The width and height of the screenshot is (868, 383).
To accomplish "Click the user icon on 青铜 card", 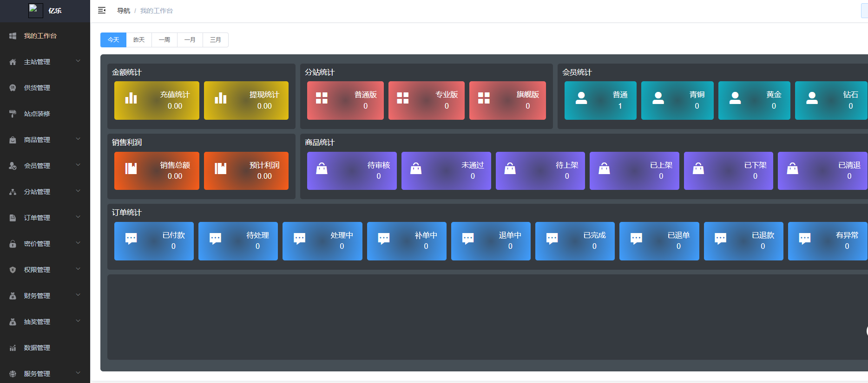I will pos(658,98).
